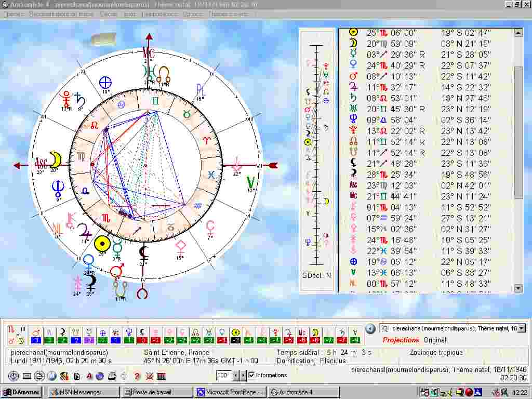The width and height of the screenshot is (532, 399).
Task: Open the natal theme selector dropdown
Action: pyautogui.click(x=522, y=328)
